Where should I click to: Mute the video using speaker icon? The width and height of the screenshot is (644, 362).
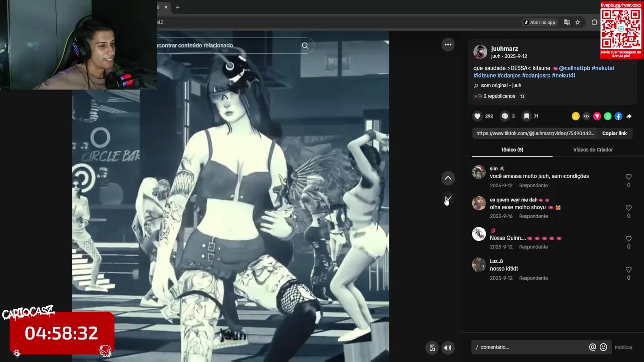point(448,348)
